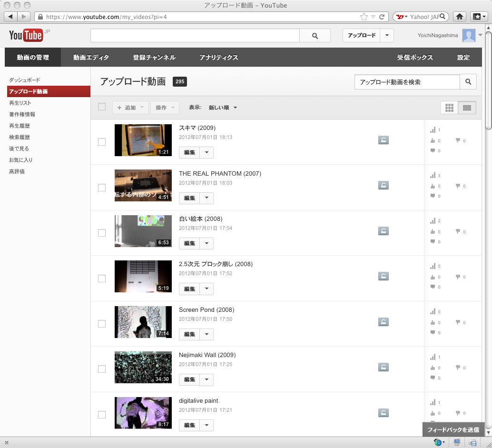This screenshot has height=448, width=492.
Task: Go back with browser back arrow
Action: coord(10,16)
